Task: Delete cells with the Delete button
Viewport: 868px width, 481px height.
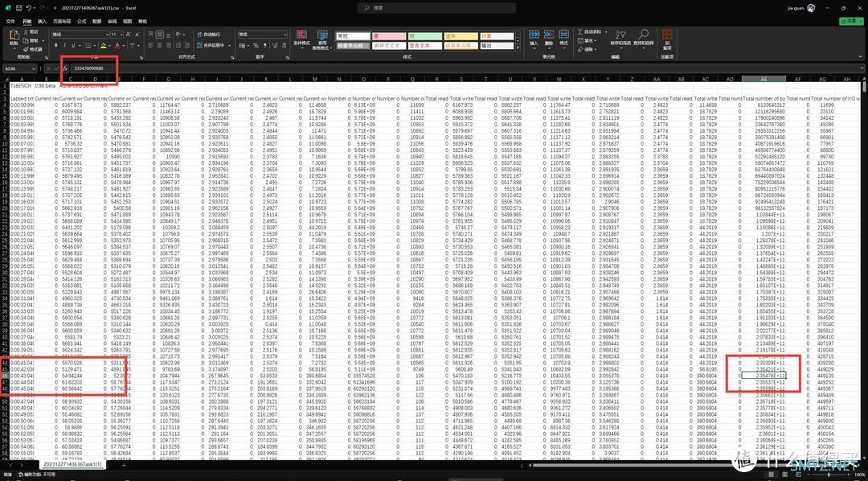Action: (549, 39)
